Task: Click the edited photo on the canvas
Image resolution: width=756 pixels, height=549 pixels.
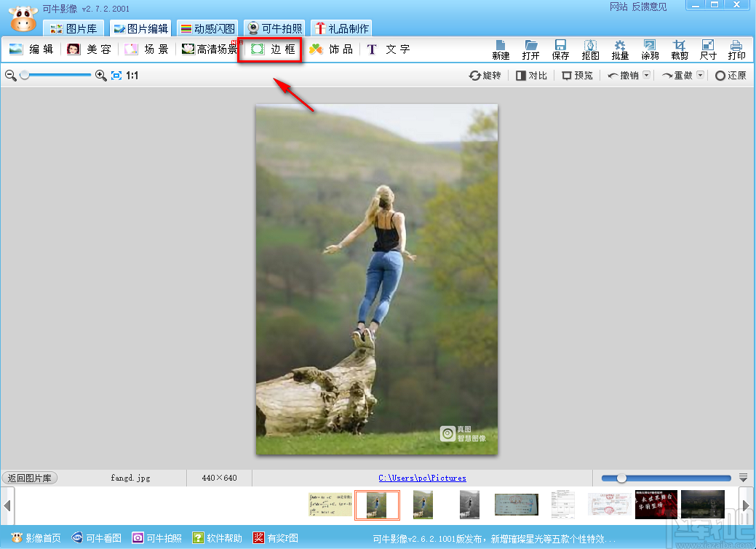Action: (x=377, y=279)
